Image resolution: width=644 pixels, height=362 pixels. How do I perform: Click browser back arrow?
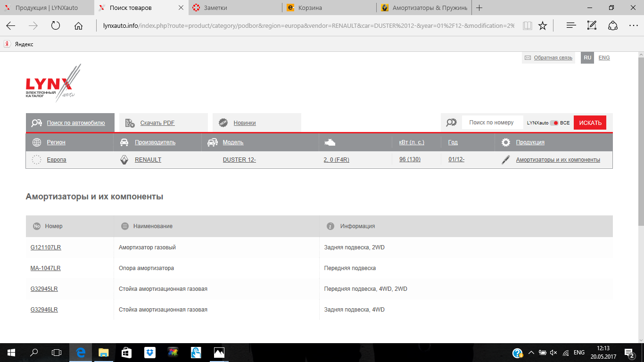[x=10, y=26]
